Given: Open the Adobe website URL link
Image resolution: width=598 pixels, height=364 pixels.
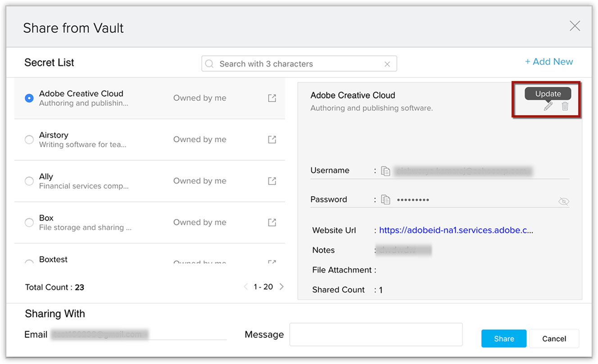Looking at the screenshot, I should (x=456, y=230).
